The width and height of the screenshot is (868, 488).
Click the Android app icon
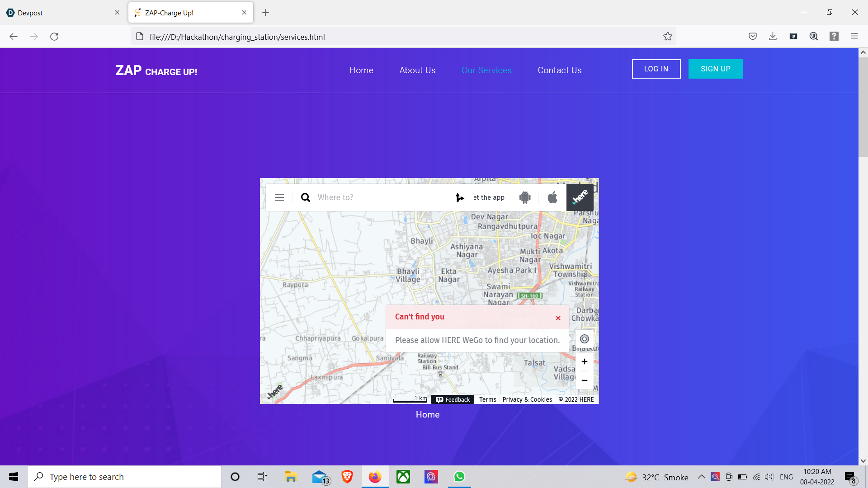525,197
